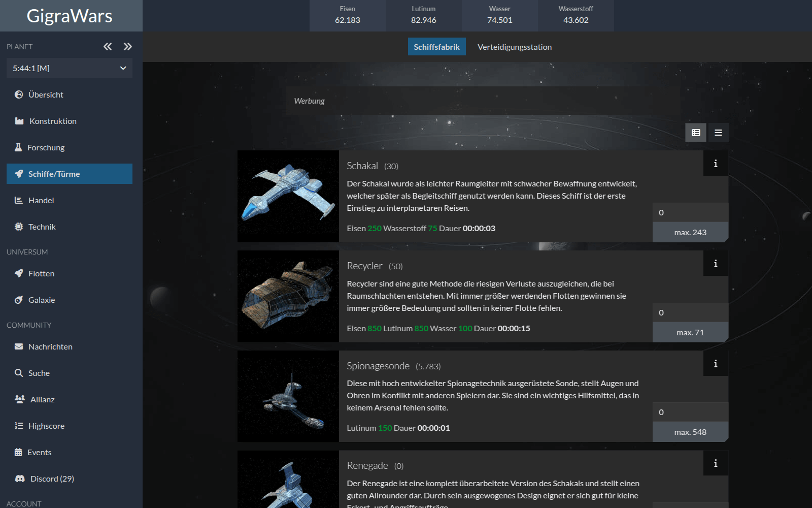Go to next planet with double-right chevron
The image size is (812, 508).
(128, 47)
